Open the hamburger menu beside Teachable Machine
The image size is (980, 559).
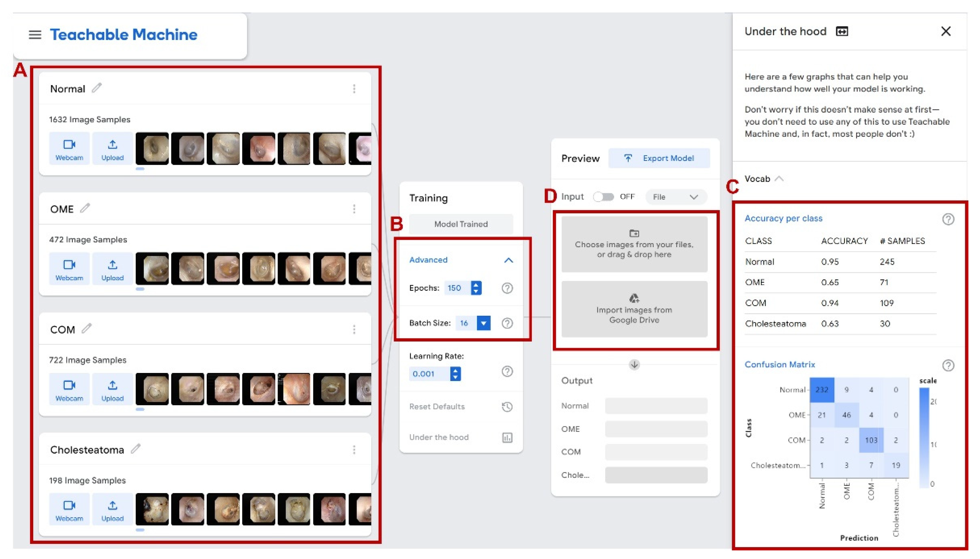click(x=35, y=35)
